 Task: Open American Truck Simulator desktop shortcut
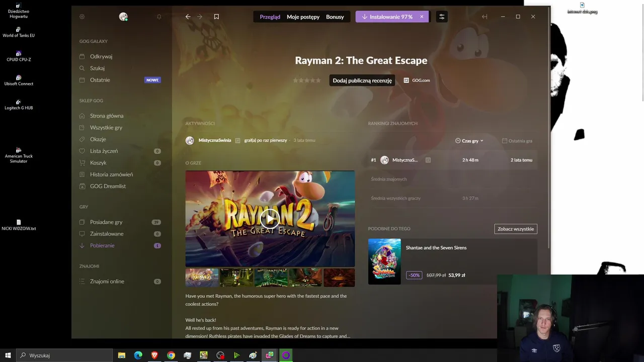(19, 155)
